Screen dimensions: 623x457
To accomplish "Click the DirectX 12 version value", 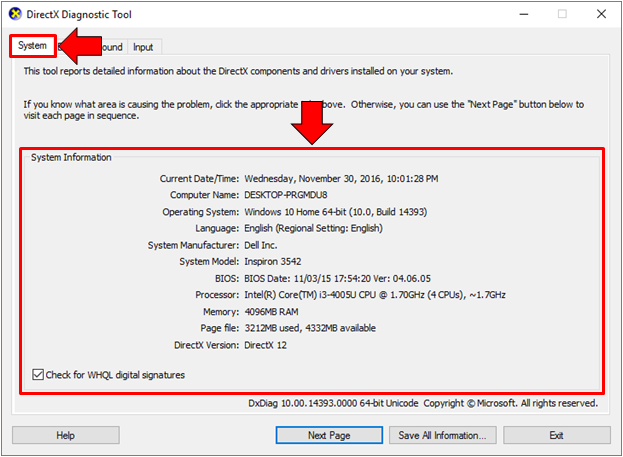I will pyautogui.click(x=265, y=345).
